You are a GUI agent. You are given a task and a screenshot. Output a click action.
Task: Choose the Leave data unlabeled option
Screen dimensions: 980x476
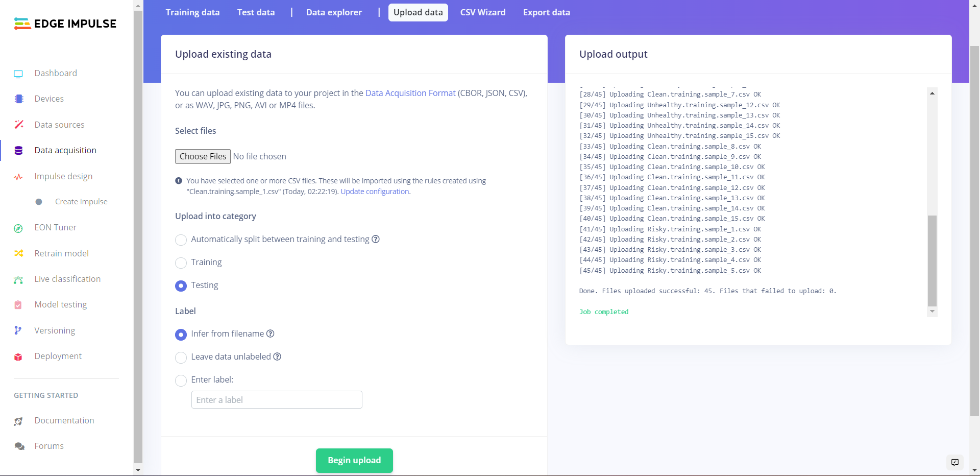(181, 358)
